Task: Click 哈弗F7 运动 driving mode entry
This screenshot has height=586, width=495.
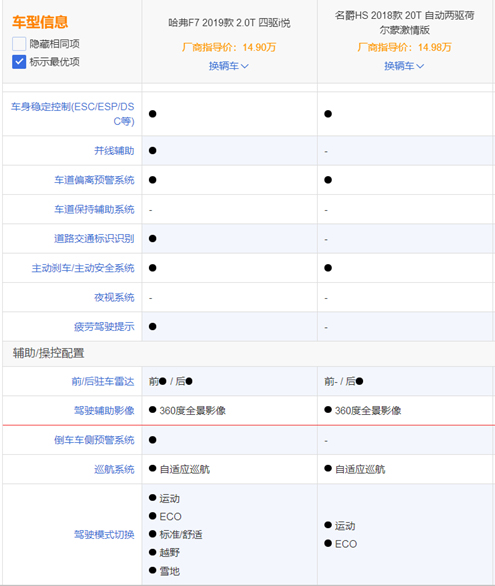Action: [x=164, y=499]
